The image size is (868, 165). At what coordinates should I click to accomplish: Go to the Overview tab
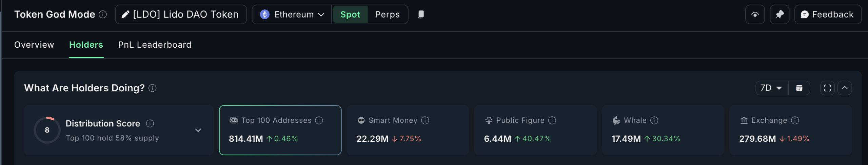click(34, 45)
